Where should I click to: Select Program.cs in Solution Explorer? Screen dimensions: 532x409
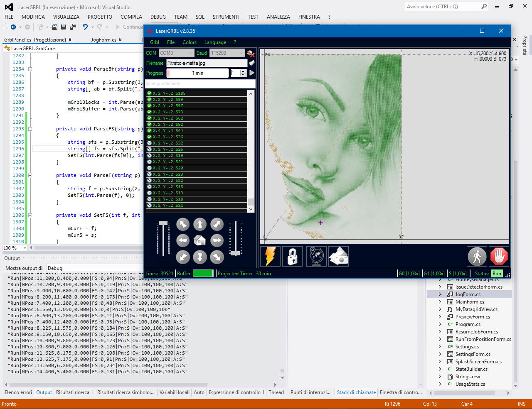pyautogui.click(x=468, y=324)
